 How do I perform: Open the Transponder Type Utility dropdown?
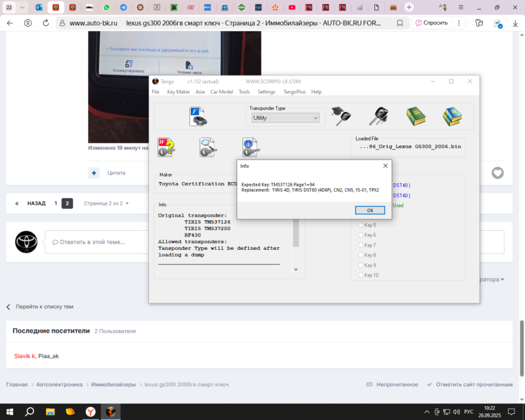pyautogui.click(x=285, y=118)
